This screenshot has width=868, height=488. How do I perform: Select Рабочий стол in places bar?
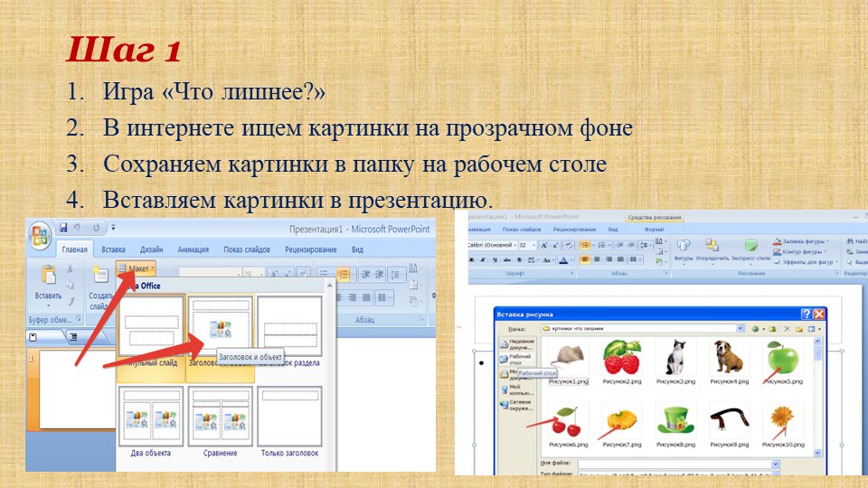516,359
